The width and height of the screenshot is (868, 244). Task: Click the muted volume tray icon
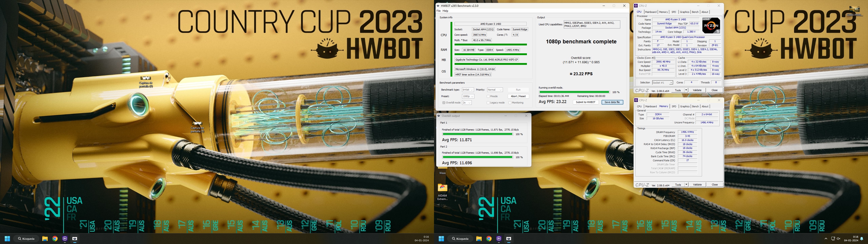coord(838,239)
